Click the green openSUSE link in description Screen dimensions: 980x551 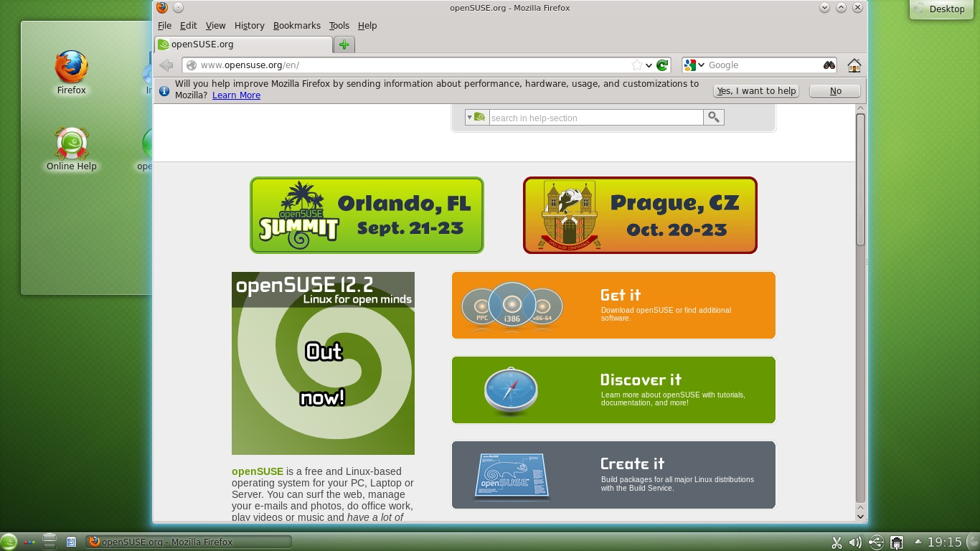coord(258,471)
